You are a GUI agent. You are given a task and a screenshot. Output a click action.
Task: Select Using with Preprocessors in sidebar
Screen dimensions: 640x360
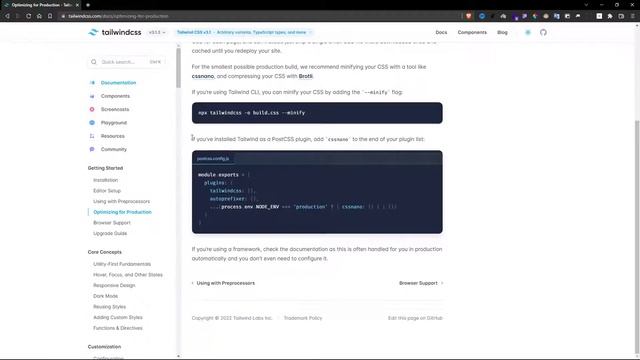click(122, 201)
